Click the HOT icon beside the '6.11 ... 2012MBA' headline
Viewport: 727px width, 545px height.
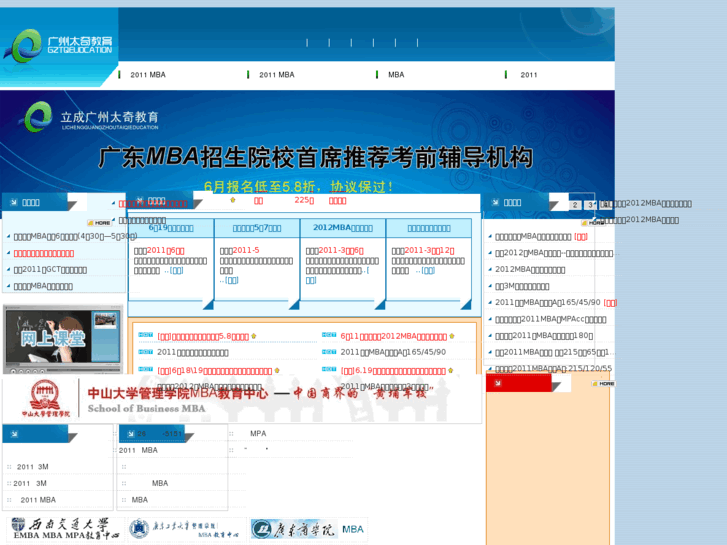[x=329, y=335]
